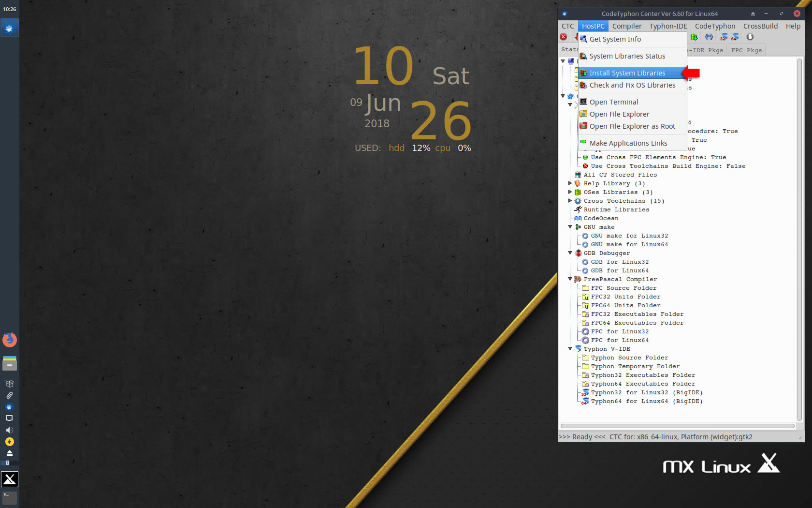Screen dimensions: 812x508
Task: Expand the OSes Libraries (3) node
Action: click(570, 192)
